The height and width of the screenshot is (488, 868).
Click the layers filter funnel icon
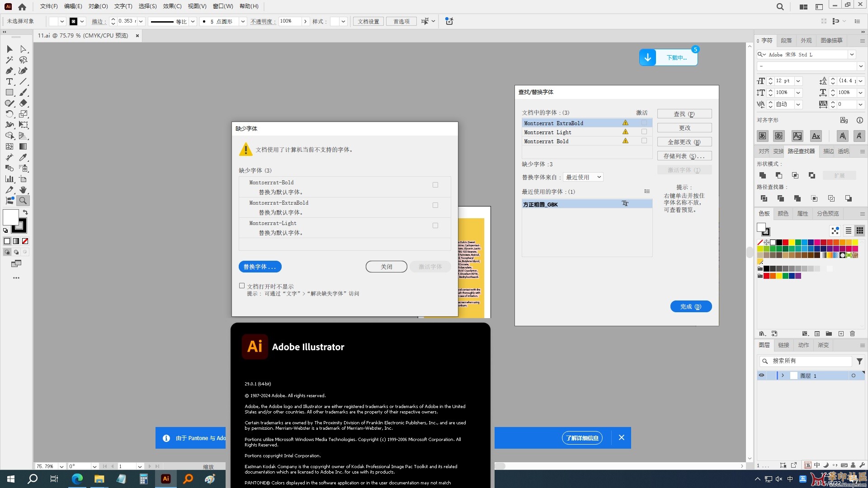click(x=859, y=361)
